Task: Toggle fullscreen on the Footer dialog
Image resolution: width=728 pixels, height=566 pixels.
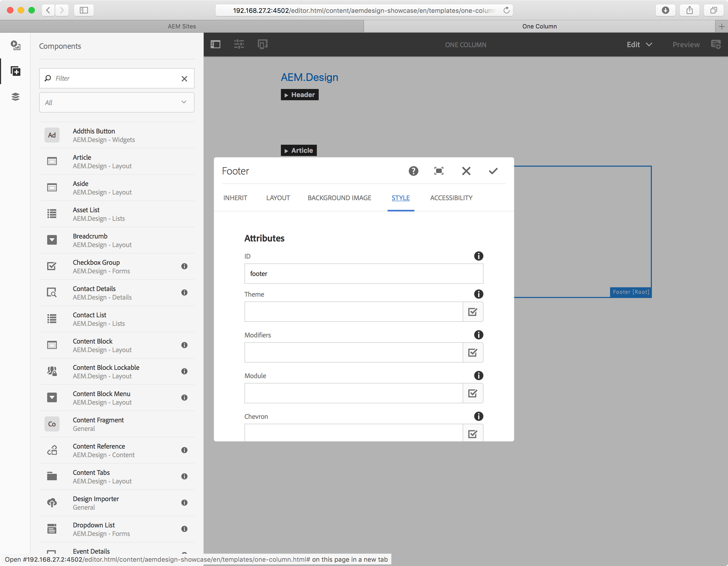Action: point(439,171)
